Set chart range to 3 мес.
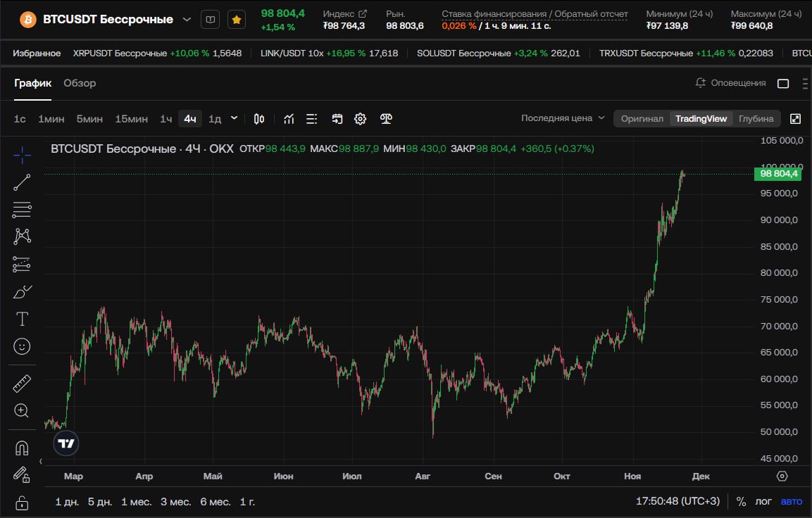This screenshot has height=518, width=812. pos(176,501)
